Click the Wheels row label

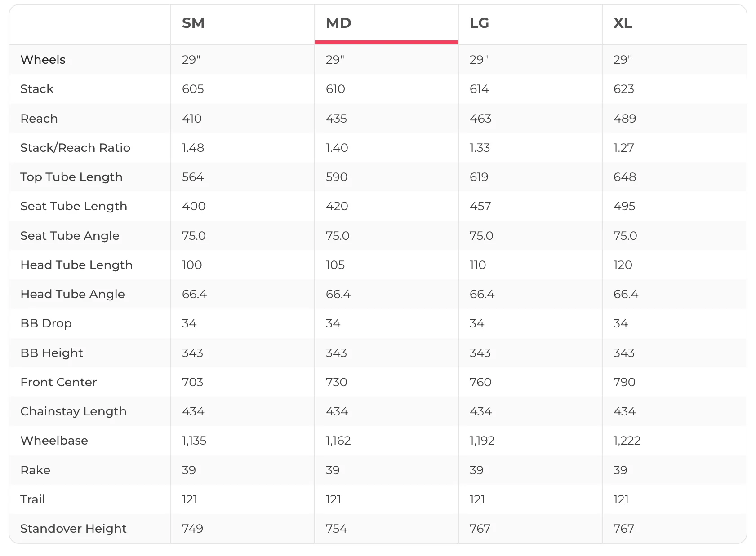43,60
